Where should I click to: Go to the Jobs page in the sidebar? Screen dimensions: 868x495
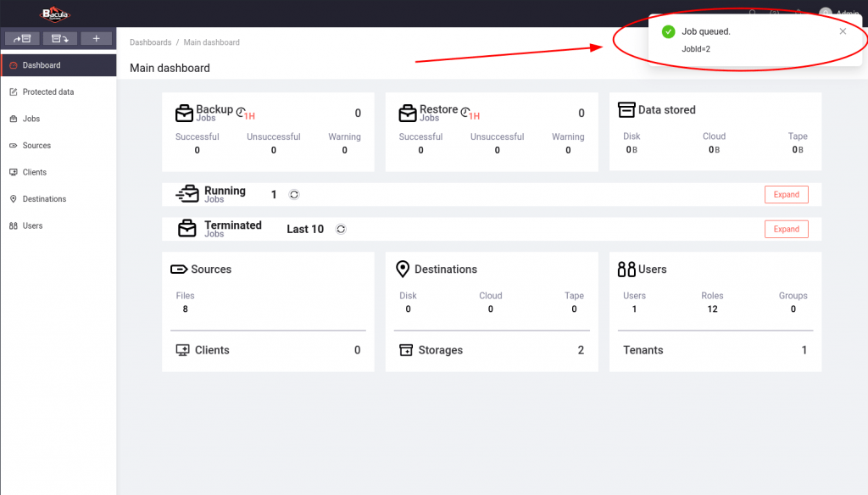[31, 119]
